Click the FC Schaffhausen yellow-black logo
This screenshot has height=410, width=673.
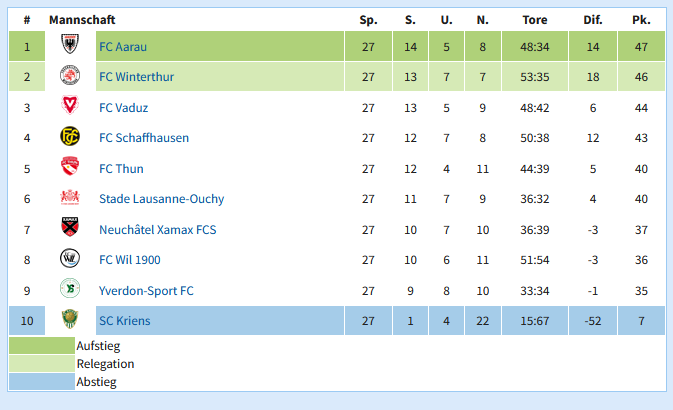coord(70,136)
